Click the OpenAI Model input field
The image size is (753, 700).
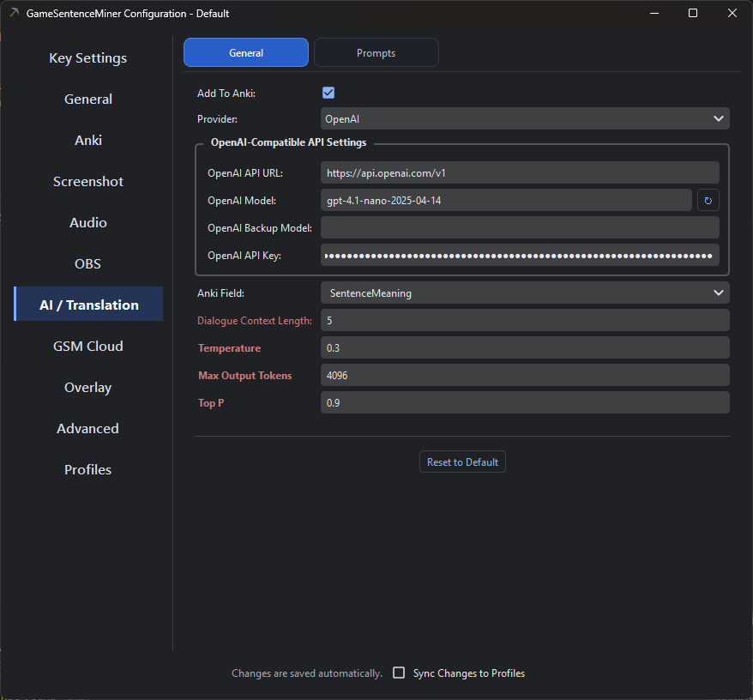click(x=506, y=200)
